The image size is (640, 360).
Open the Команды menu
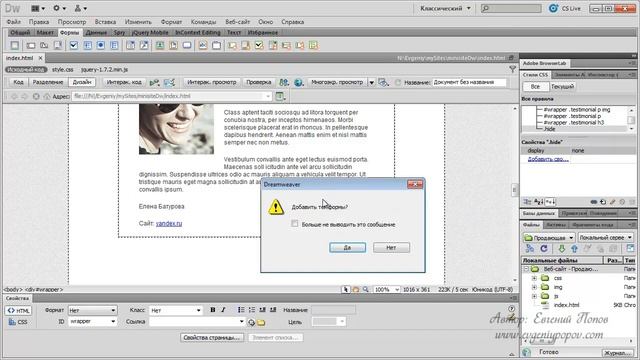point(203,22)
